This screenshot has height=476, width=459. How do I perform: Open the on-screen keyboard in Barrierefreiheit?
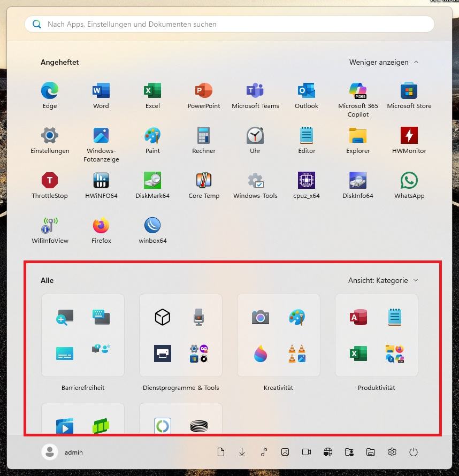(x=101, y=318)
